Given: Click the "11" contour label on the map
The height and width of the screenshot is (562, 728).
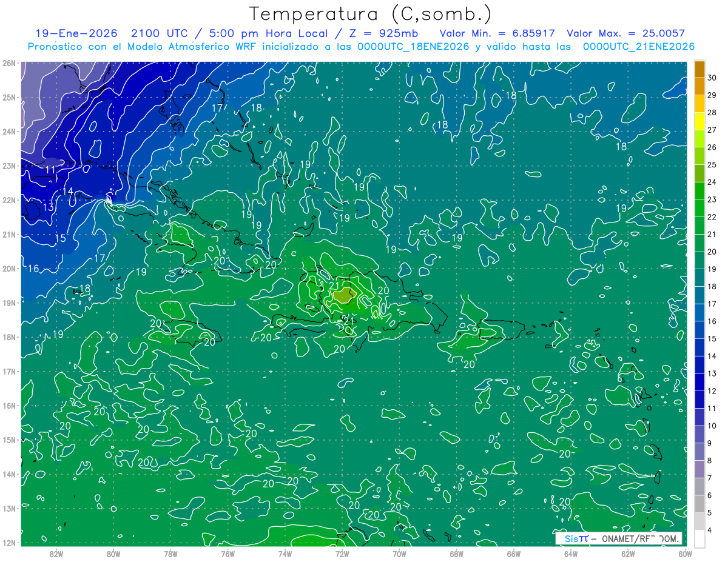Looking at the screenshot, I should (x=51, y=170).
